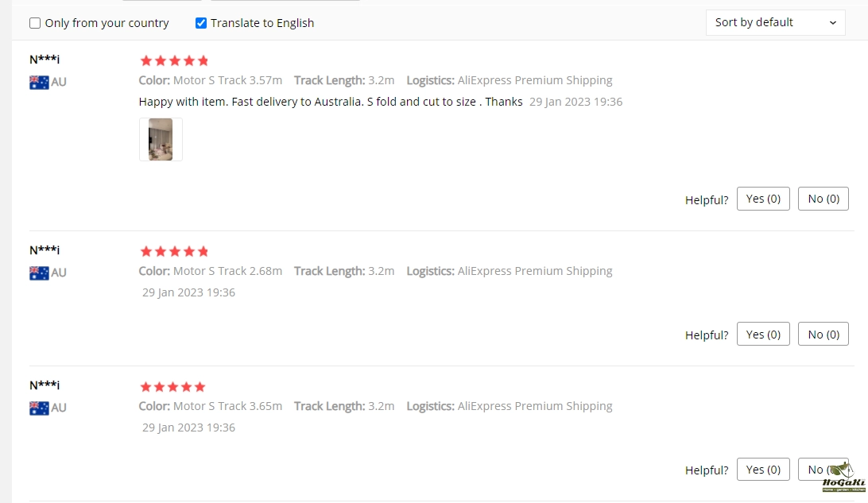Click the Australian flag in second review
Screen dimensions: 868x503
pyautogui.click(x=39, y=273)
